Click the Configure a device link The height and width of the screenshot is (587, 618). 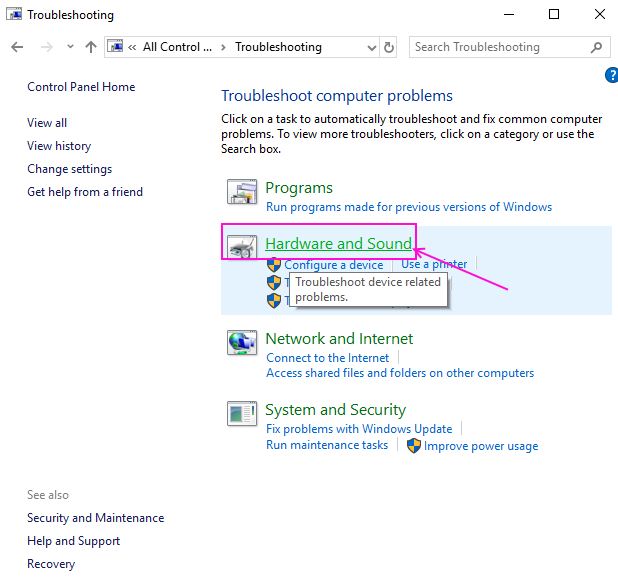pyautogui.click(x=333, y=265)
